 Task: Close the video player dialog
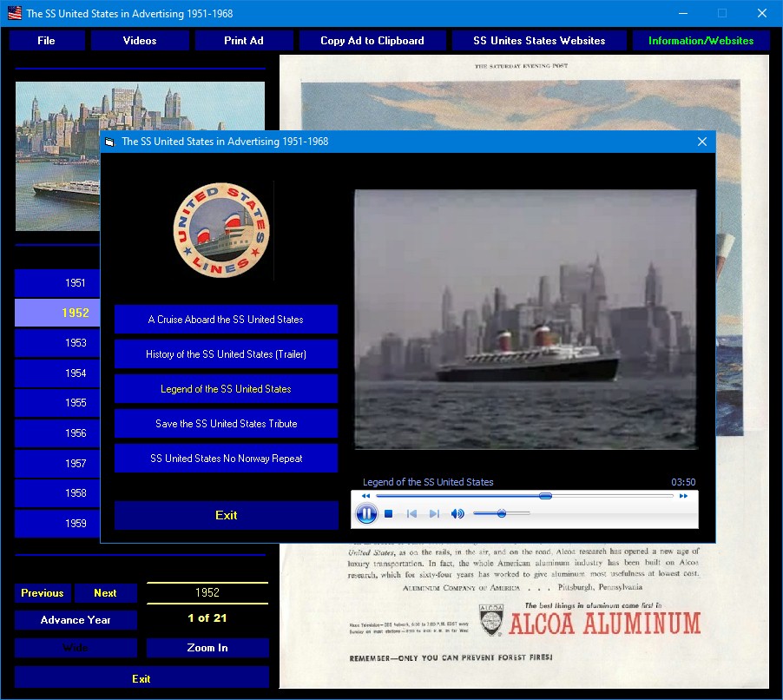pos(701,142)
